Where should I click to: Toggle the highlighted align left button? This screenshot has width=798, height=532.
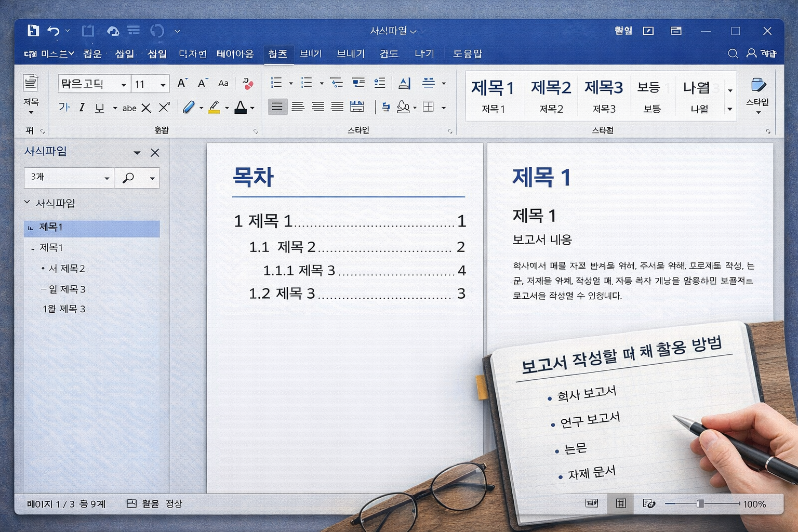click(x=277, y=107)
